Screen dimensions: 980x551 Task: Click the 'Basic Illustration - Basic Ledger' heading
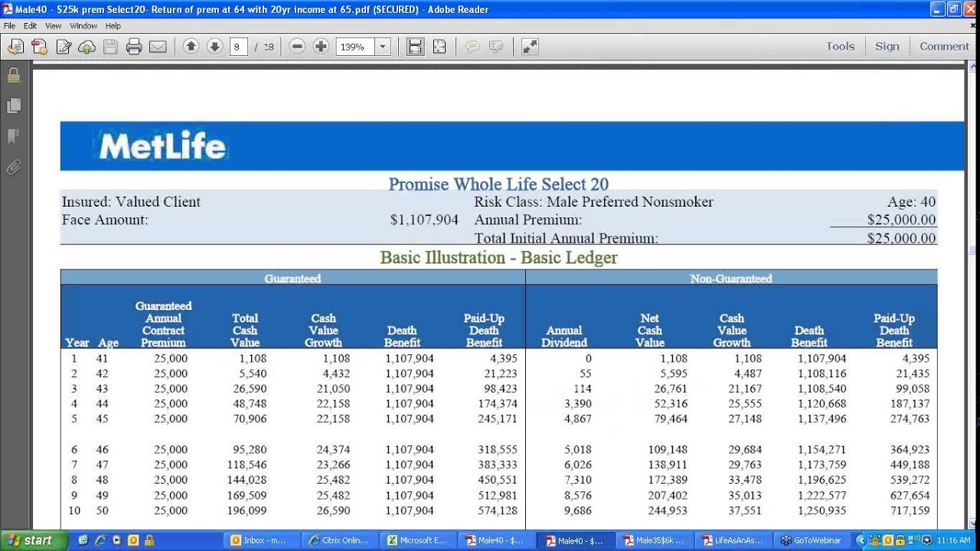coord(498,258)
